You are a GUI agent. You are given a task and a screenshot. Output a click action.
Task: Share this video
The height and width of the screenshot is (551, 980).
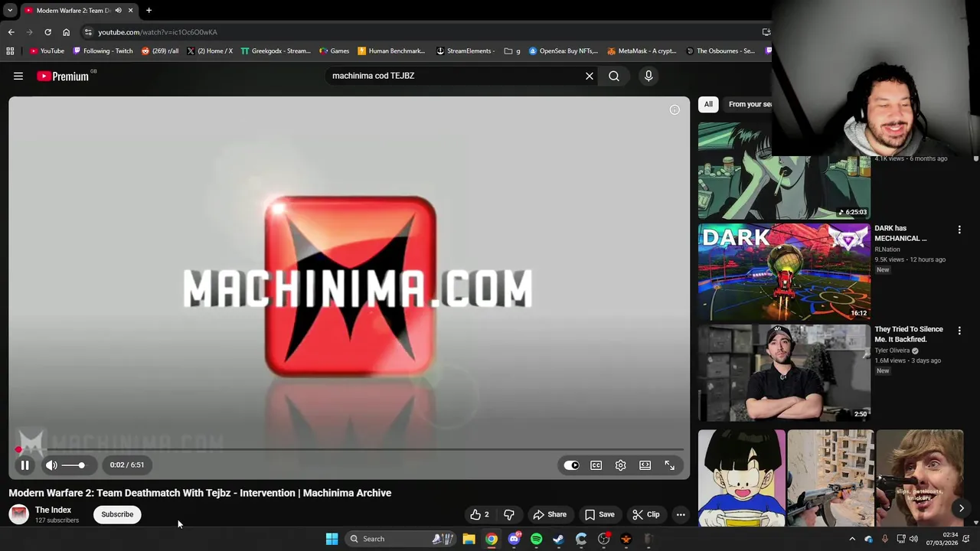[x=550, y=514]
